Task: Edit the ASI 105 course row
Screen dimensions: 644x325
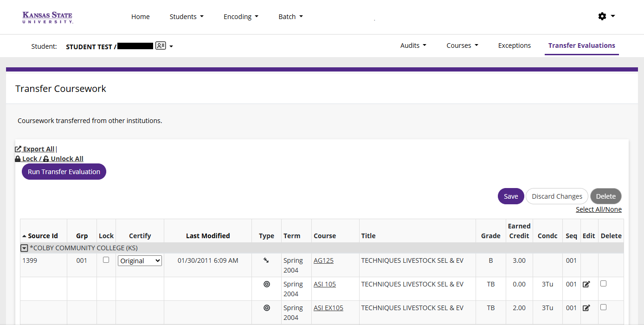Action: coord(586,284)
